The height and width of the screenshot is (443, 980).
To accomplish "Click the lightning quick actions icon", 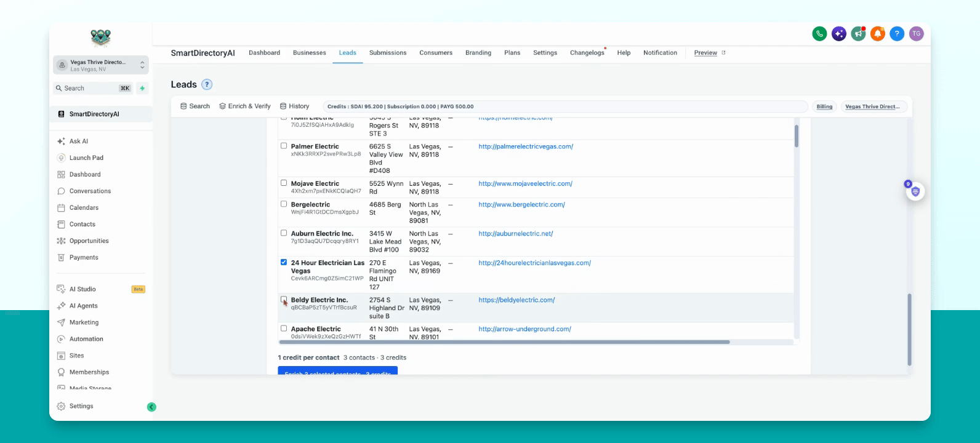I will (142, 89).
